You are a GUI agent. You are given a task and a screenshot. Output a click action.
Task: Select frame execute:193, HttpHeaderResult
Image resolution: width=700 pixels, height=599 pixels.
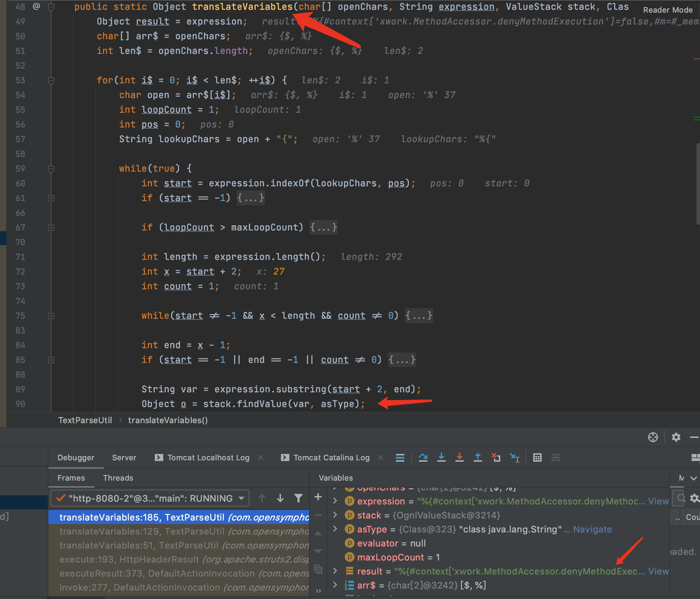179,559
